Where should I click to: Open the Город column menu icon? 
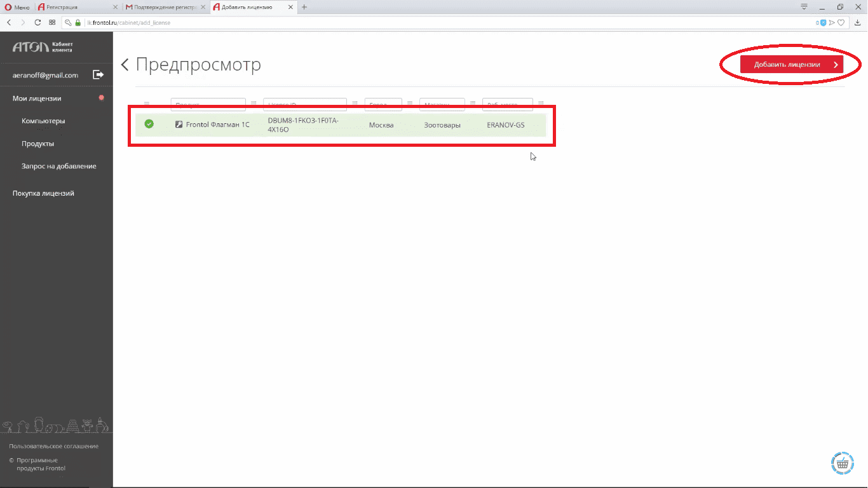[x=410, y=103]
